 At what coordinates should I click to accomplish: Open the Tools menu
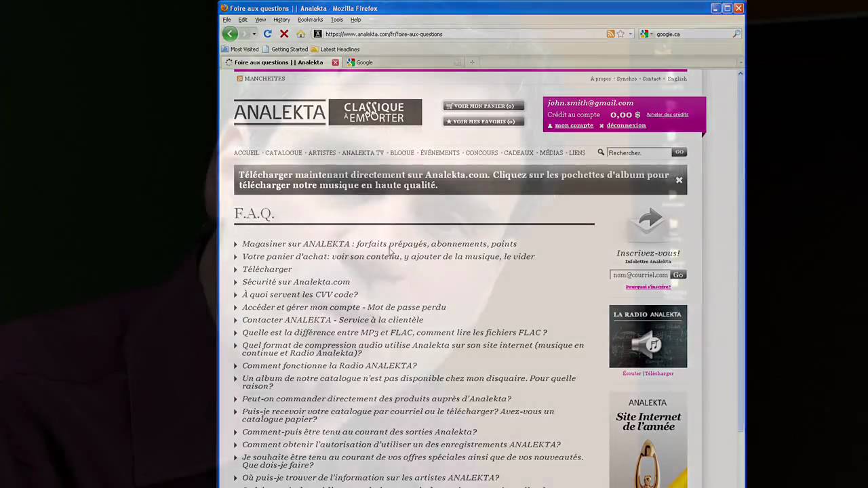[x=336, y=20]
